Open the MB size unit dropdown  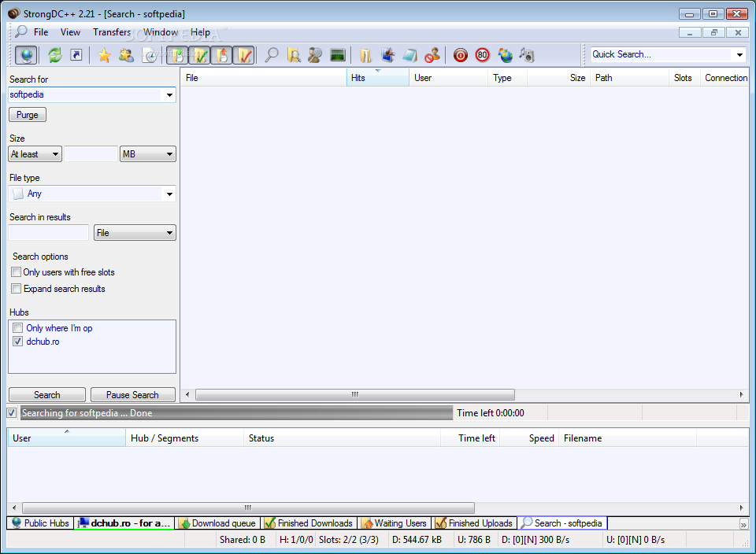[x=147, y=154]
